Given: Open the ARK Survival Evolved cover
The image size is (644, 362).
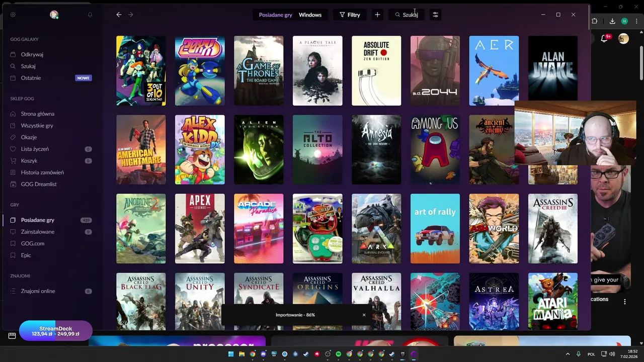Looking at the screenshot, I should pos(376,229).
